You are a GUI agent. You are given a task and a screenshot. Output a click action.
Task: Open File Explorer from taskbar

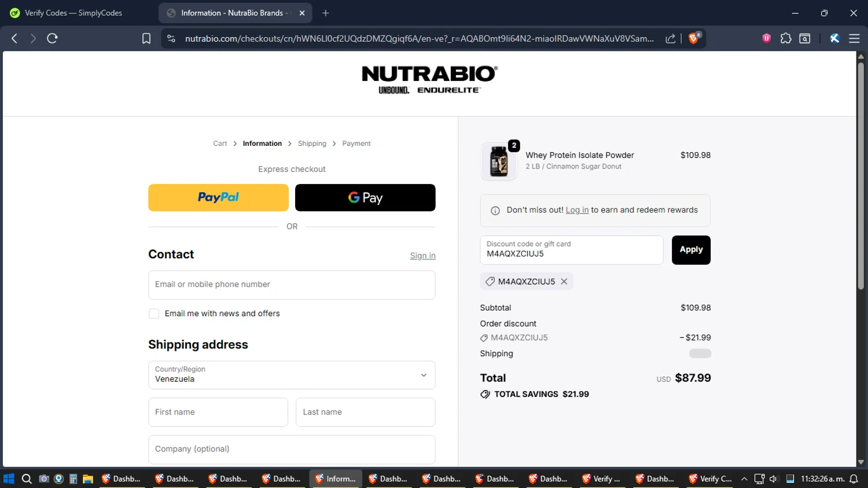pos(88,479)
